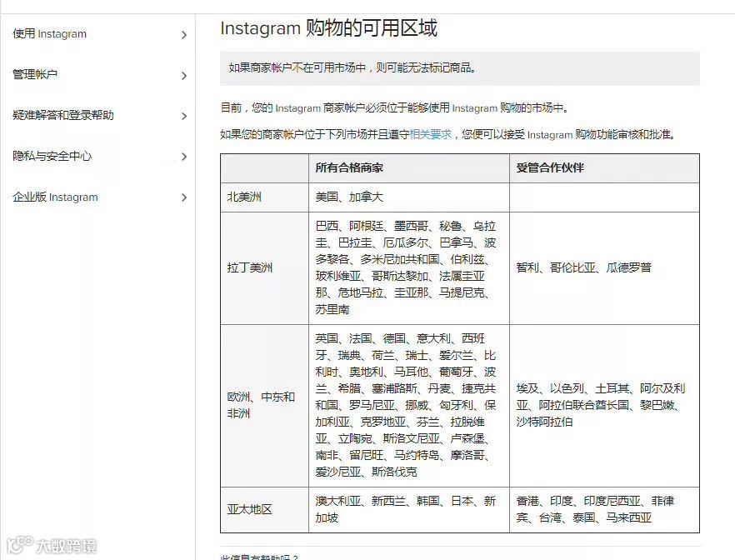Open the 管理帐户 sidebar item
This screenshot has width=735, height=560.
tap(35, 74)
